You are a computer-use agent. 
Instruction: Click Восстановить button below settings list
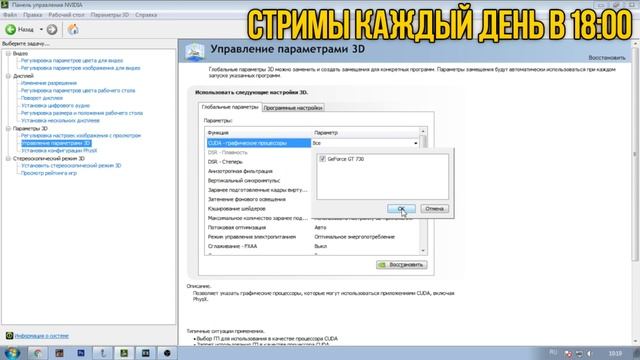pyautogui.click(x=402, y=265)
